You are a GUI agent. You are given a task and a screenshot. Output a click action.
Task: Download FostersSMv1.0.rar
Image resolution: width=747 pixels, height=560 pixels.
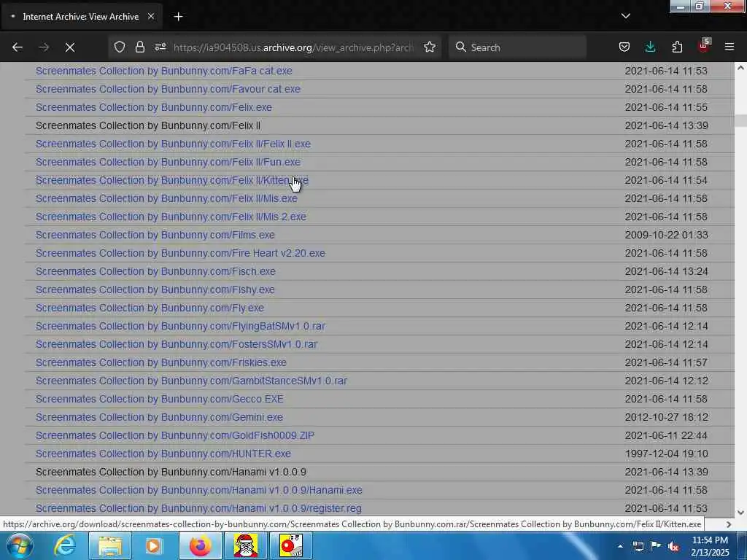(x=177, y=344)
